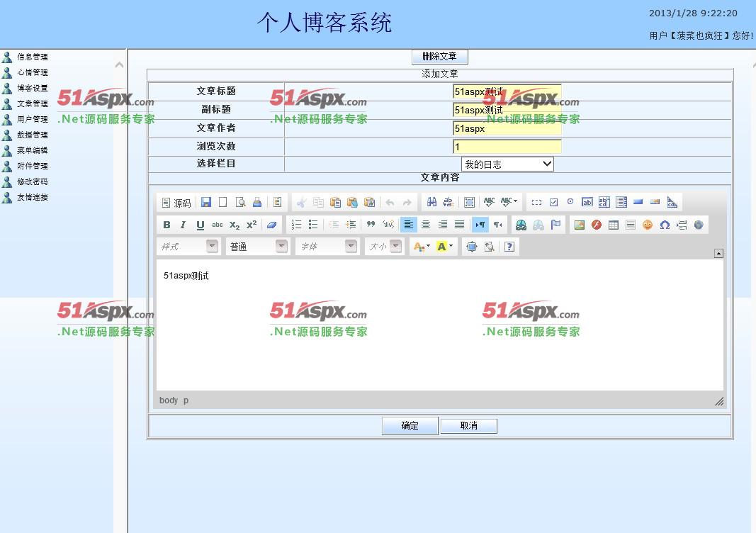Open spell-check-as-you-type dropdown
Image resolution: width=756 pixels, height=533 pixels.
click(509, 202)
